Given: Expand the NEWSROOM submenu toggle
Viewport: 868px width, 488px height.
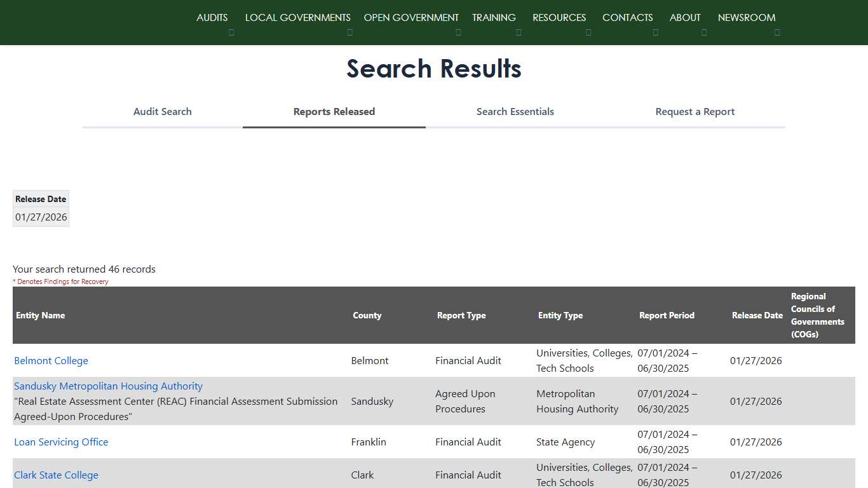Looking at the screenshot, I should [x=777, y=32].
